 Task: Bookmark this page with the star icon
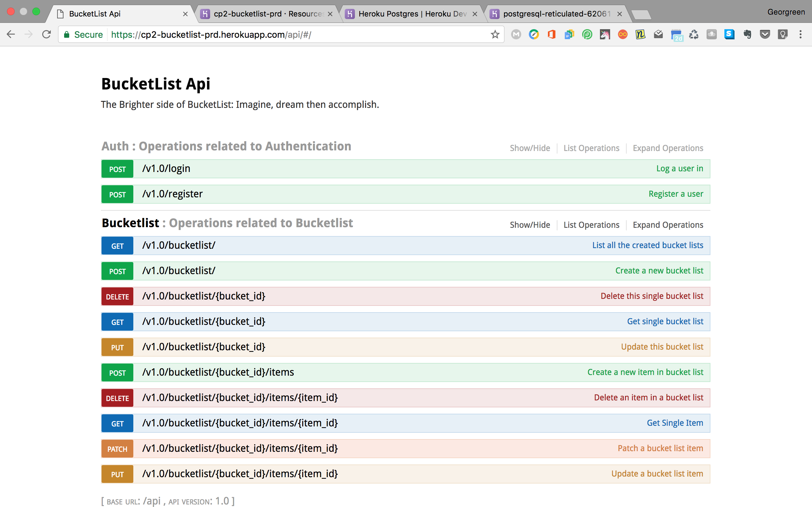[495, 34]
